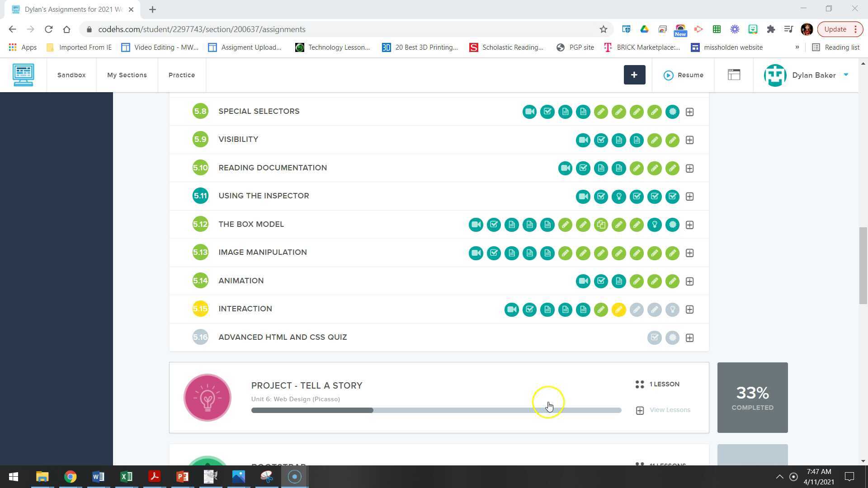
Task: Open the Sandbox menu item
Action: [x=71, y=75]
